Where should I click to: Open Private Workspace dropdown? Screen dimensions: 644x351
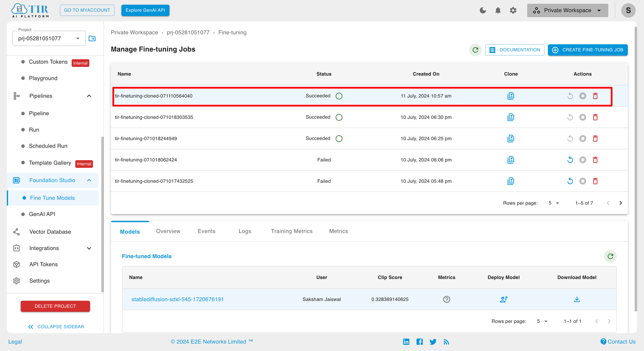click(568, 10)
